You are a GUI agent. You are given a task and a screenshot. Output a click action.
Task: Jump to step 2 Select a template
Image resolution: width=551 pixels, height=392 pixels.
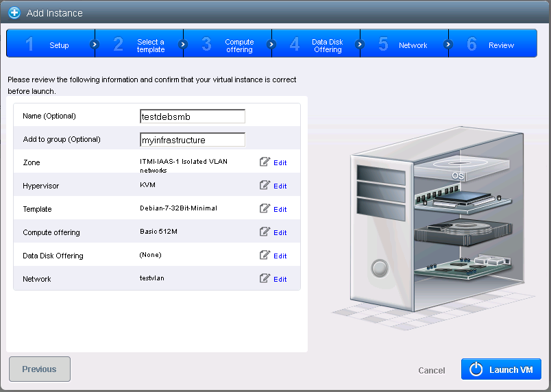coord(140,45)
